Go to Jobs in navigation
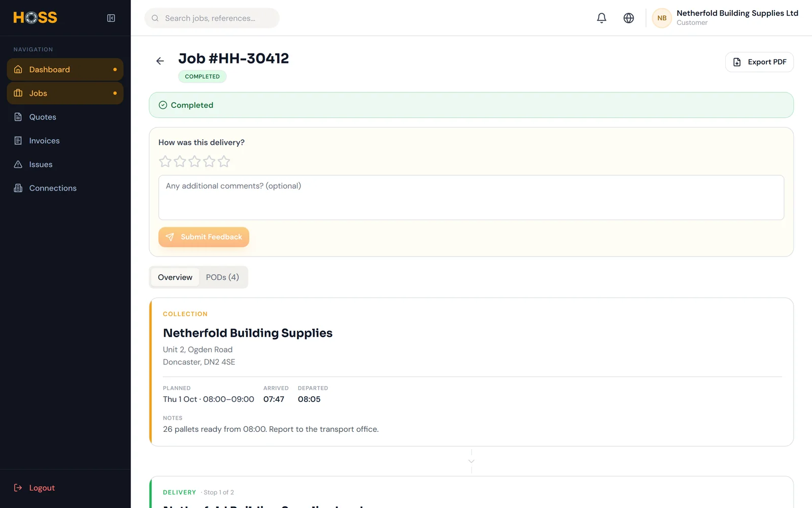The width and height of the screenshot is (812, 508). click(65, 93)
